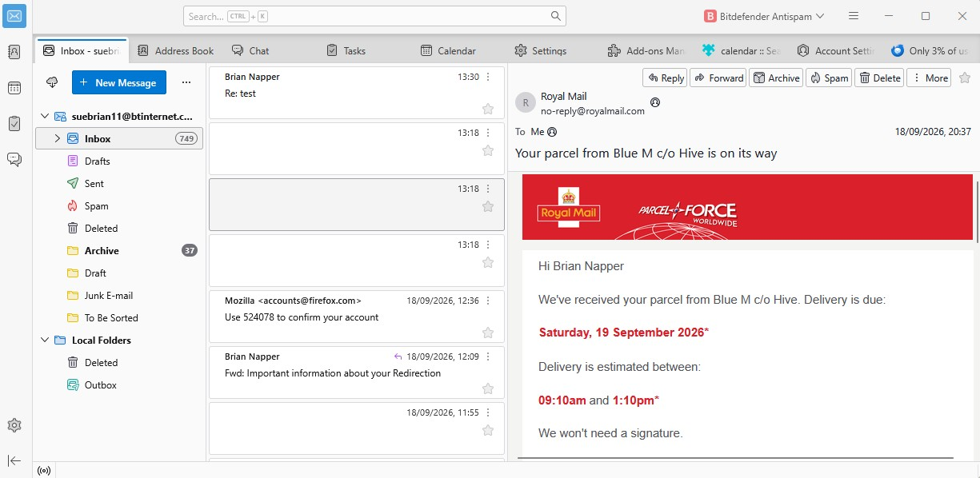
Task: Click Forward in the message header
Action: (718, 78)
